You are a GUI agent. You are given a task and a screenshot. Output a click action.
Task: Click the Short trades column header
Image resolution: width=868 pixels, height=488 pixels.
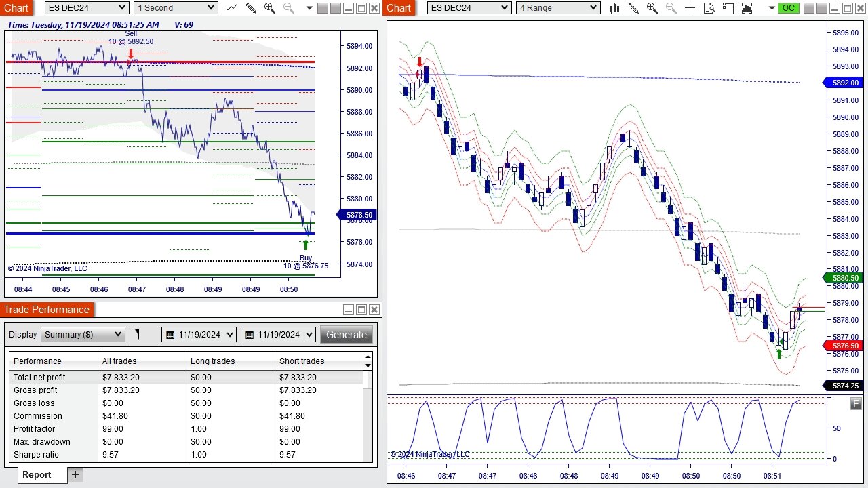pyautogui.click(x=319, y=361)
